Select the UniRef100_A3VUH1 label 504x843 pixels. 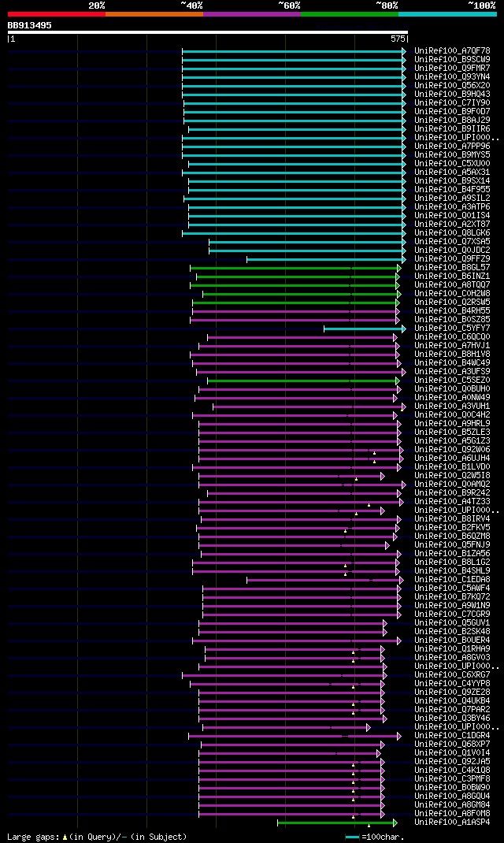click(x=452, y=407)
